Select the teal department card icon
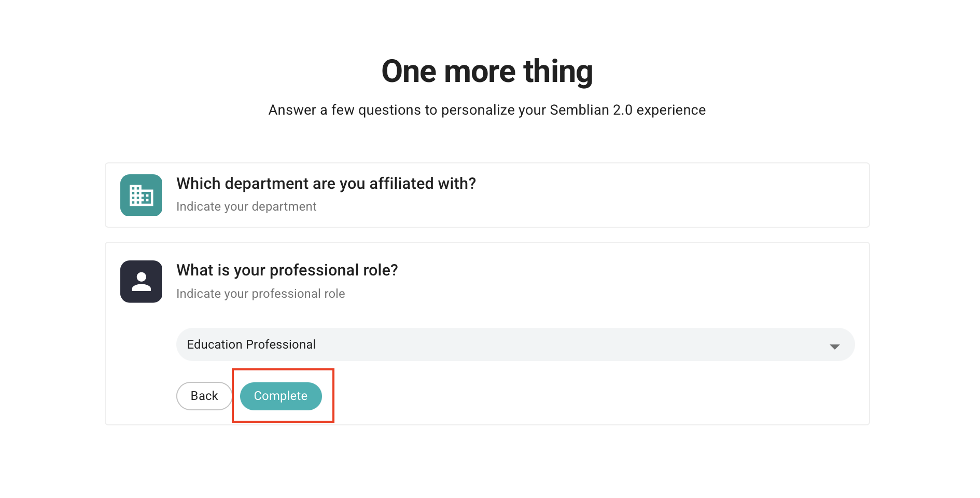The width and height of the screenshot is (980, 498). click(x=141, y=195)
